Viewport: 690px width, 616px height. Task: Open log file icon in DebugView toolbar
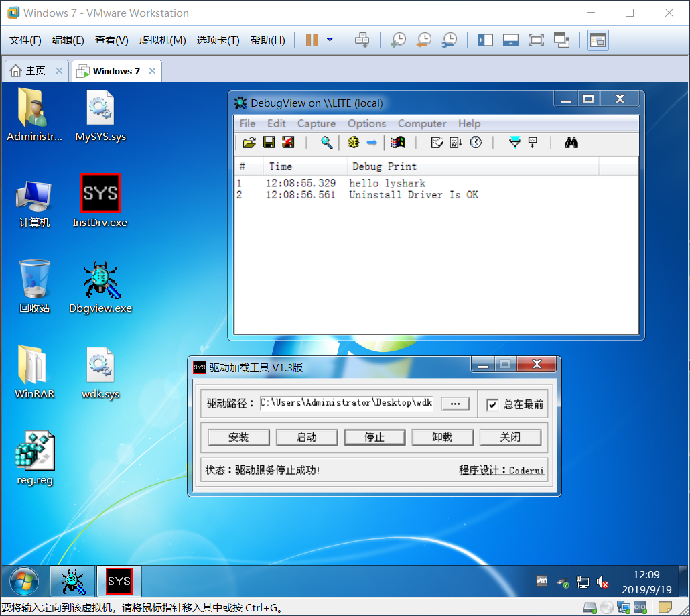click(249, 143)
